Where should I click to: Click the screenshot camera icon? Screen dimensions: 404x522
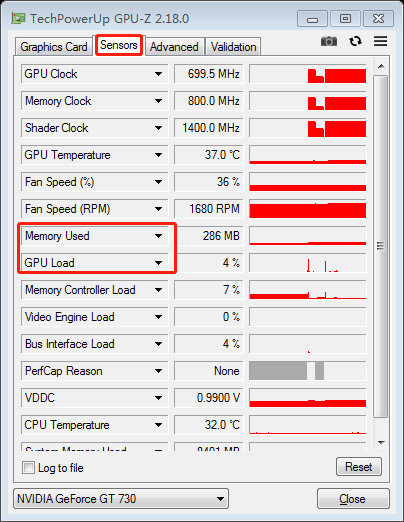point(329,42)
